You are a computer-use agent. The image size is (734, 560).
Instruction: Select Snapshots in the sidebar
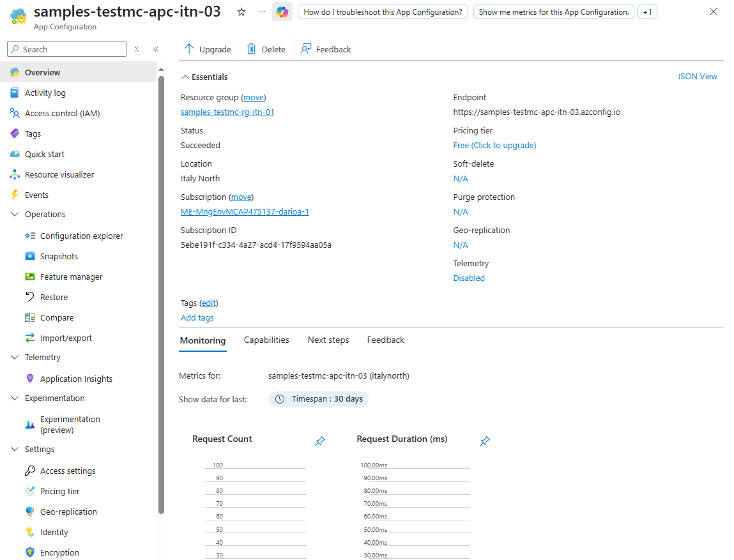click(59, 256)
